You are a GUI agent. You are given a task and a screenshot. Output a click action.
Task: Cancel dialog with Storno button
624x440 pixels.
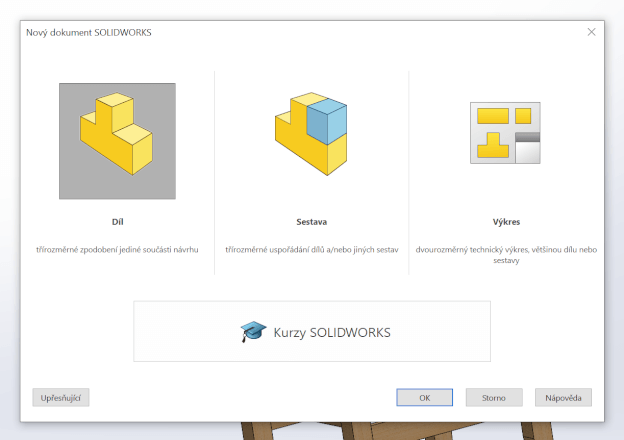(494, 397)
